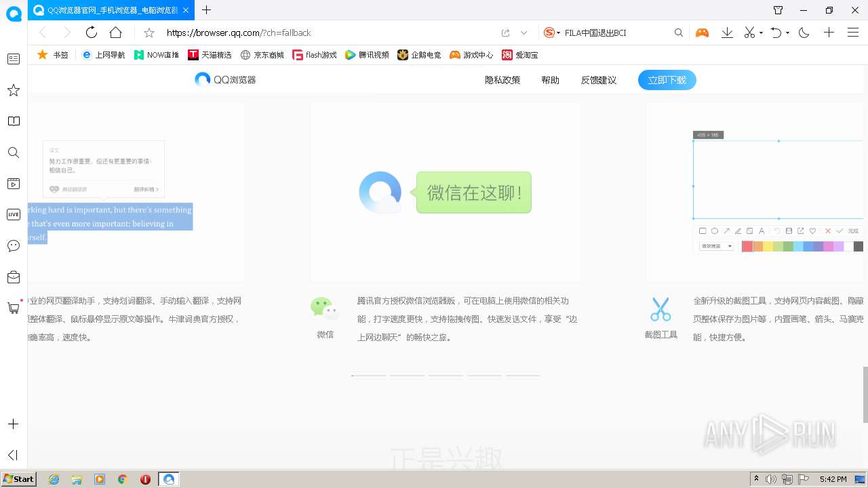Open the 企鹅电竞 bookmark
The image size is (868, 488).
[x=419, y=55]
